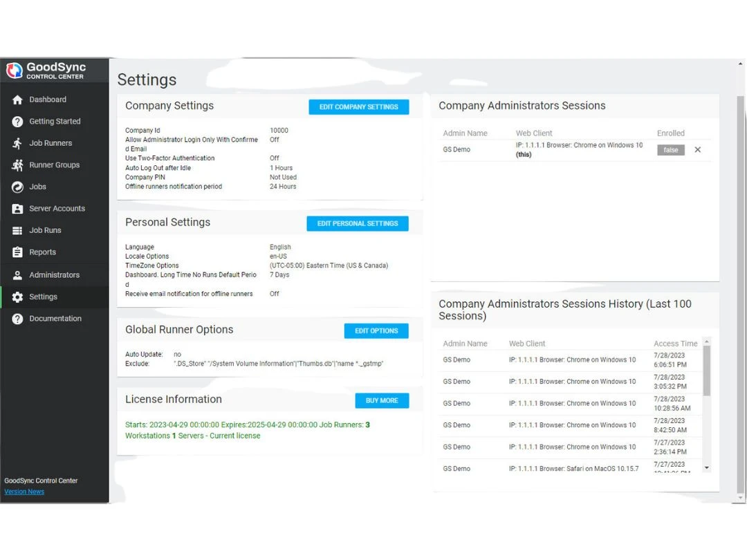
Task: Click the Buy More license button
Action: pos(382,401)
